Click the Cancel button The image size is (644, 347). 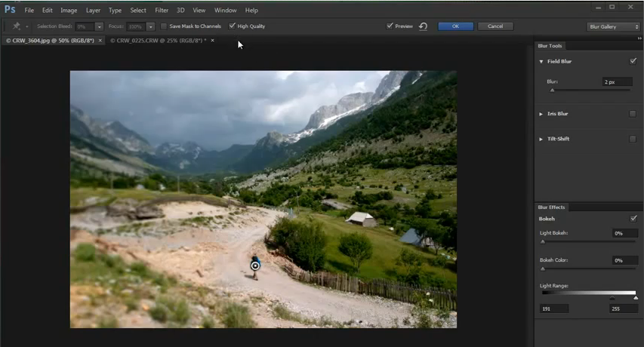[x=495, y=26]
